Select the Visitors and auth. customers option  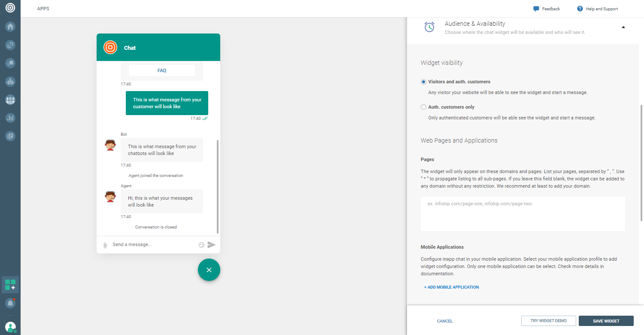pyautogui.click(x=423, y=82)
